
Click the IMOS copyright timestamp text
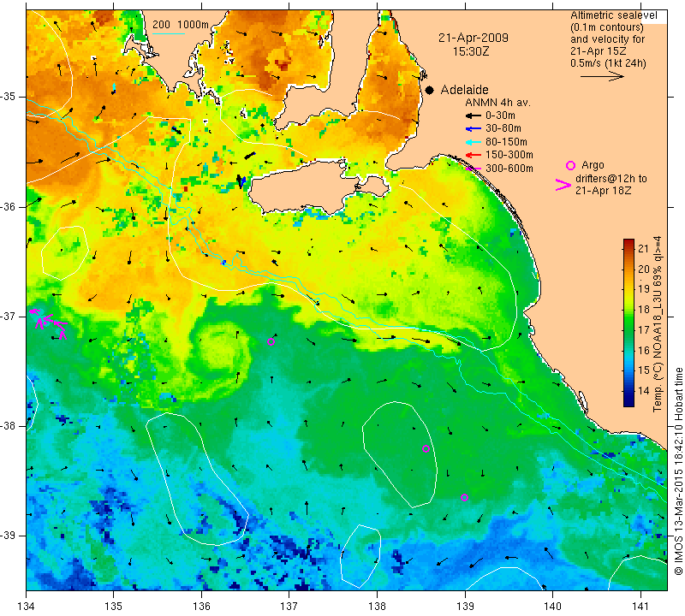(x=677, y=471)
